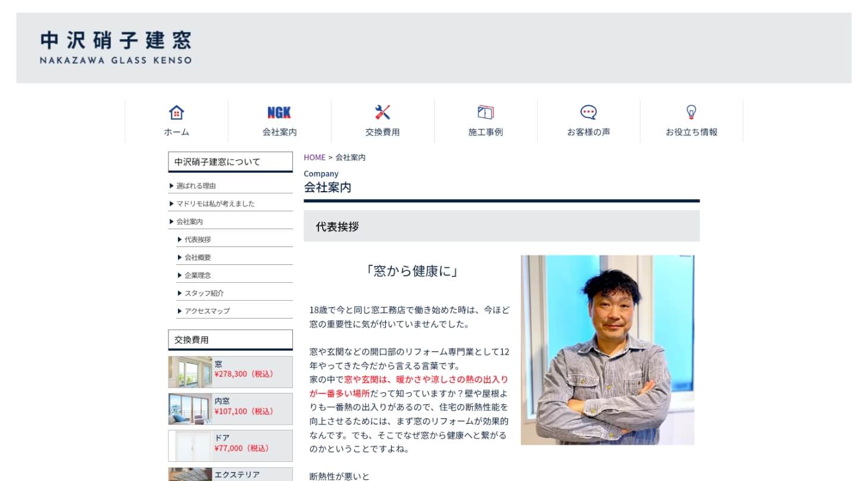Click the 中沢硝子建窓について sidebar heading
Image resolution: width=868 pixels, height=481 pixels.
tap(230, 162)
